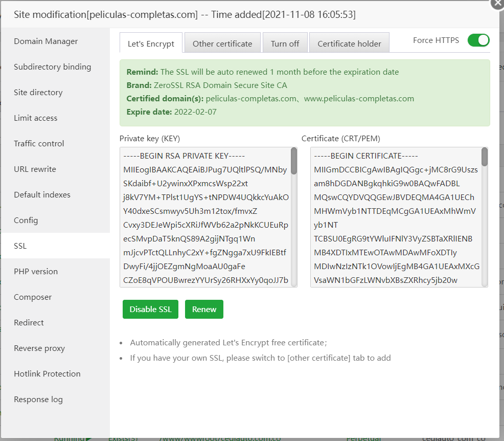Screen dimensions: 504x441
Task: Click the BEGIN CERTIFICATE line
Action: click(x=366, y=156)
